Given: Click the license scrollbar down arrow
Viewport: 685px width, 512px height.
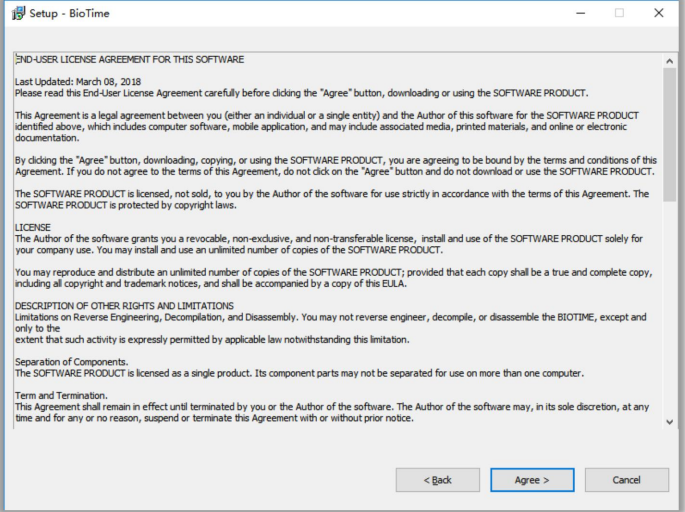Looking at the screenshot, I should pos(669,422).
